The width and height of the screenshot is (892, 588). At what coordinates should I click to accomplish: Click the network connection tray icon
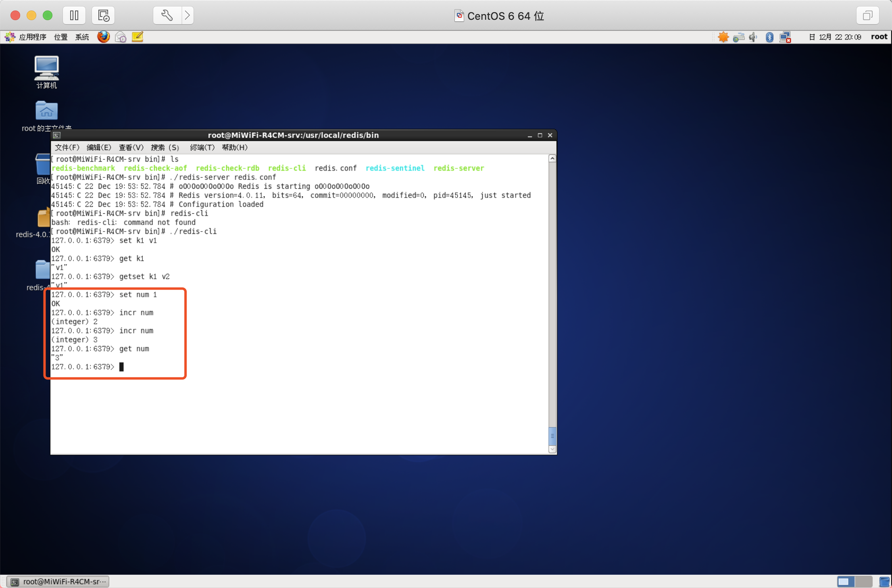point(785,37)
